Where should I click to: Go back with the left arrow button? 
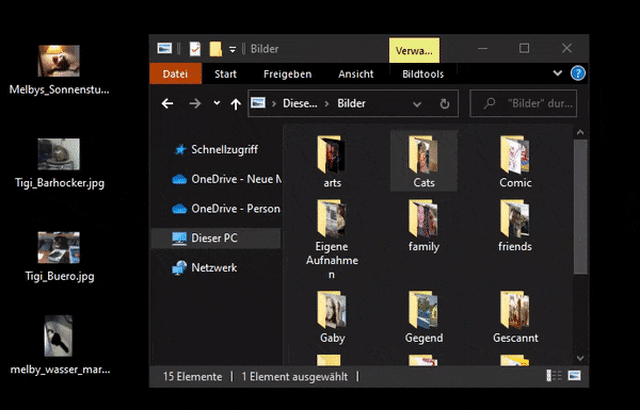(168, 103)
